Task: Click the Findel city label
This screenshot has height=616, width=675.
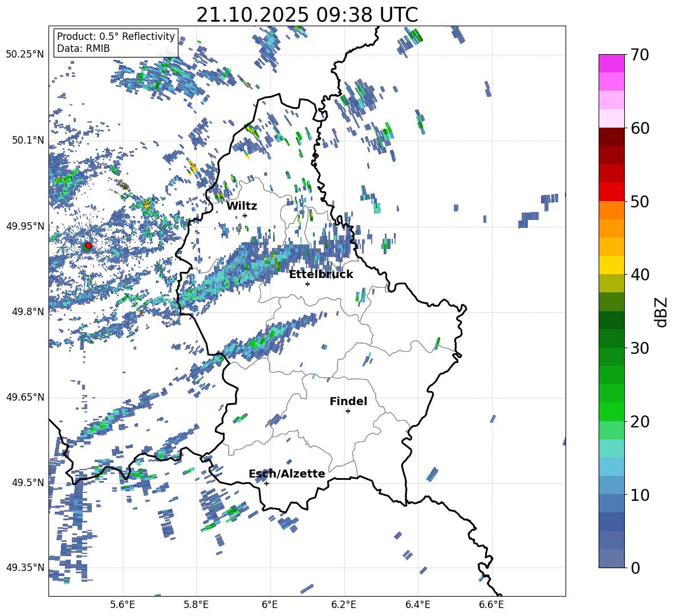Action: [x=348, y=401]
